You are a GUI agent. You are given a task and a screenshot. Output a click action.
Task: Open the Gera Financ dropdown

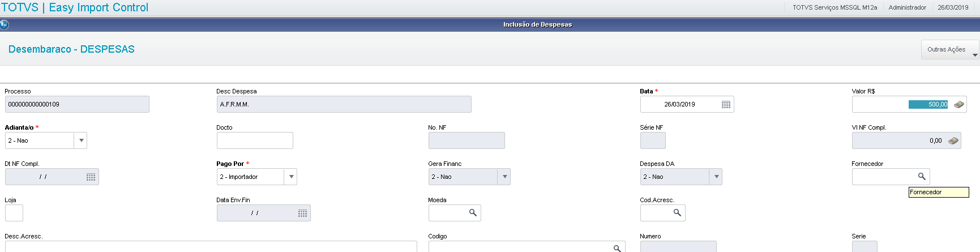(504, 177)
